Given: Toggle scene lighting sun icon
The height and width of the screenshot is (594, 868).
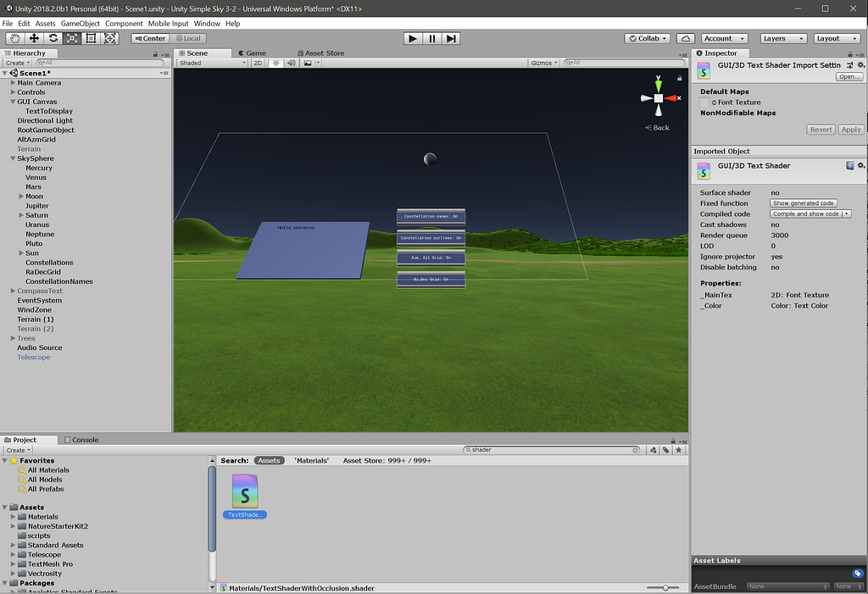Looking at the screenshot, I should (275, 63).
